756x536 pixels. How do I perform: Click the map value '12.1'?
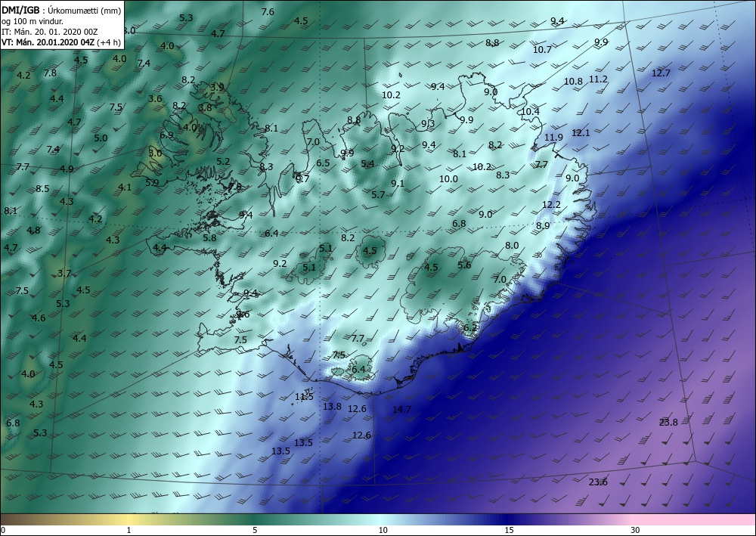point(581,132)
